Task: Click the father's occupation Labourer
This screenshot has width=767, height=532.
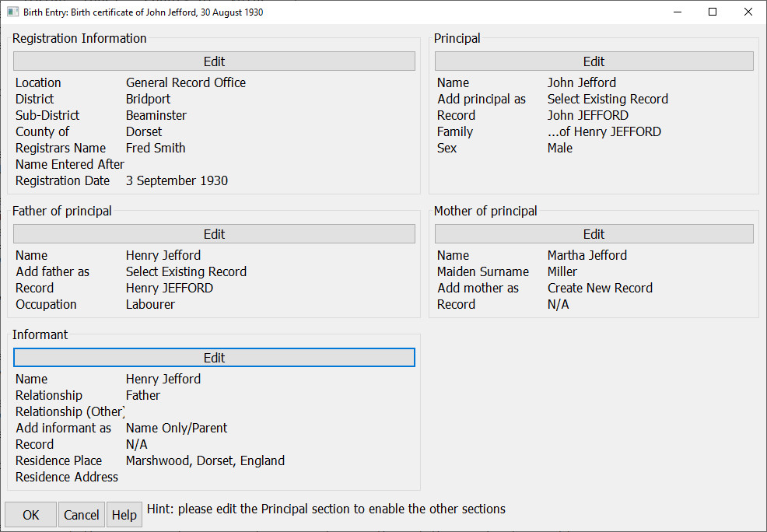Action: click(150, 304)
